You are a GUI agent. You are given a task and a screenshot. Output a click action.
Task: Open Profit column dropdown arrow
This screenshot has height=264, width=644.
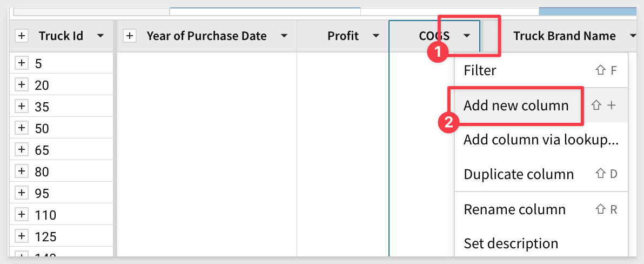click(375, 36)
